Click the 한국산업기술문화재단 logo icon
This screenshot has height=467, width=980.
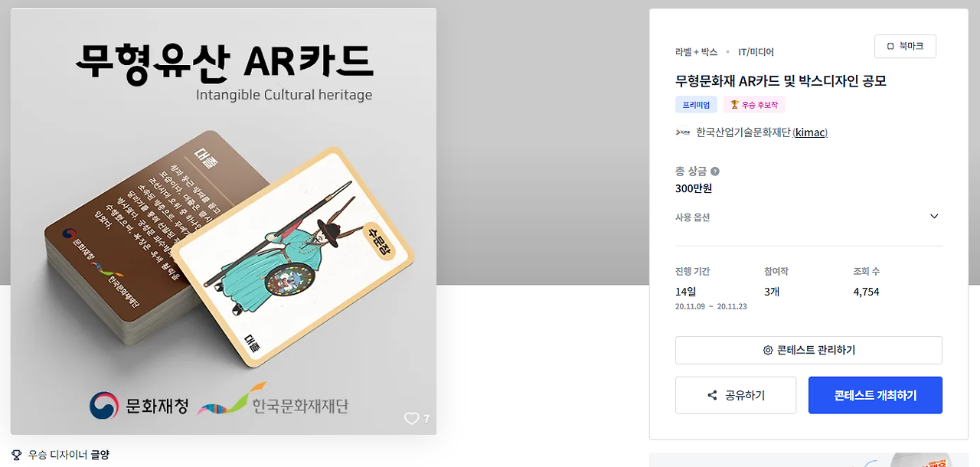[x=683, y=132]
